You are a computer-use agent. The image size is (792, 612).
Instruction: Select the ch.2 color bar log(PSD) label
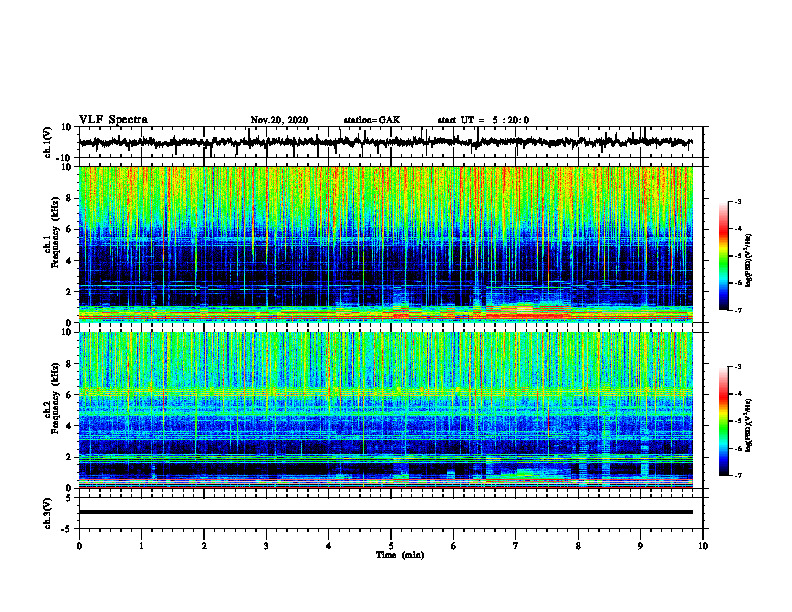748,425
